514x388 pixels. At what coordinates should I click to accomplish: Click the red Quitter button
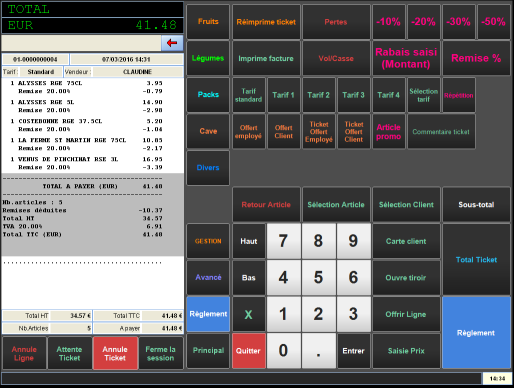(x=249, y=351)
